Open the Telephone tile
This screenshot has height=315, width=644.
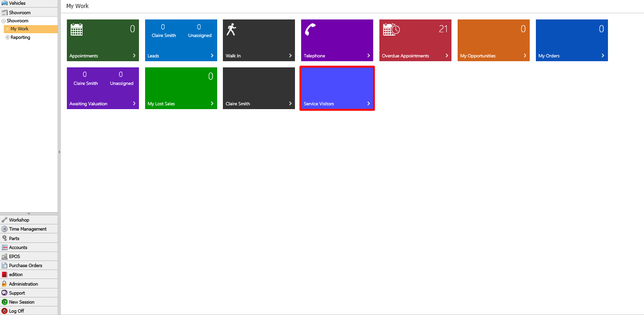point(337,40)
